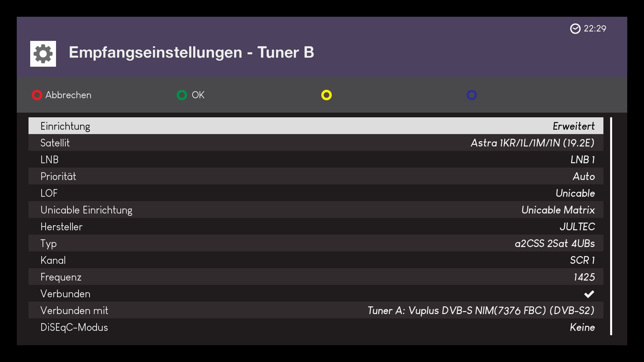
Task: Click the settings gear icon
Action: [x=43, y=54]
